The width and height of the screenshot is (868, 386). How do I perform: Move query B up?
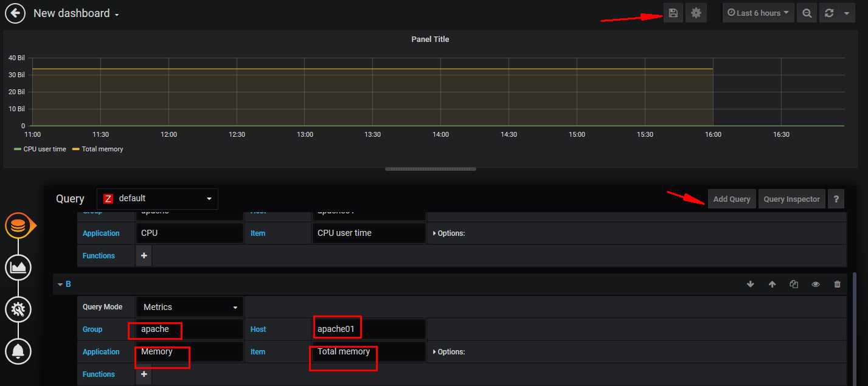[772, 284]
